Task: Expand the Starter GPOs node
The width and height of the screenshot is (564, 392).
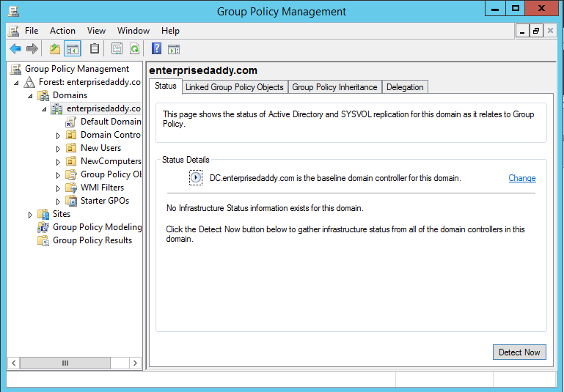Action: [x=59, y=201]
